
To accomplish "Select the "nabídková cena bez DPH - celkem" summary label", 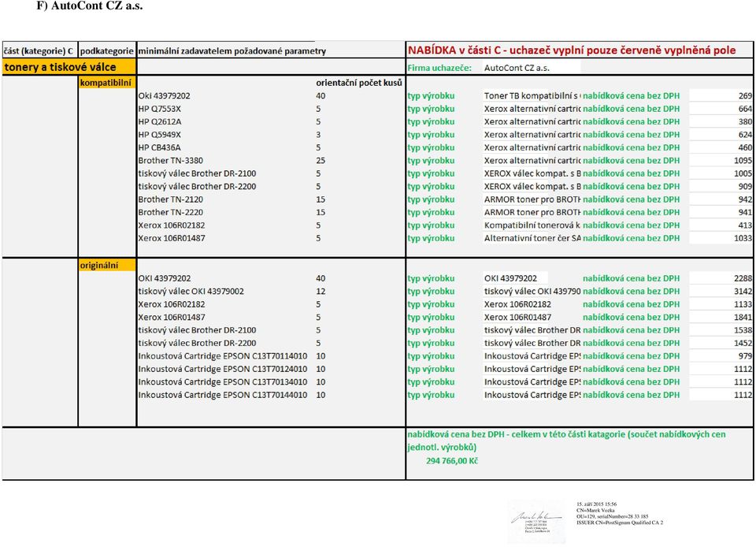I will pyautogui.click(x=566, y=441).
